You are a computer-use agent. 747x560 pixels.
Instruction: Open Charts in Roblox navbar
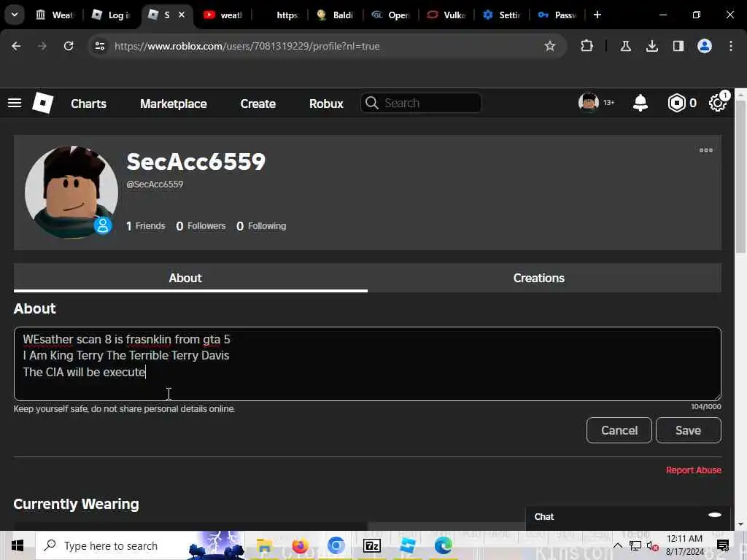(88, 104)
